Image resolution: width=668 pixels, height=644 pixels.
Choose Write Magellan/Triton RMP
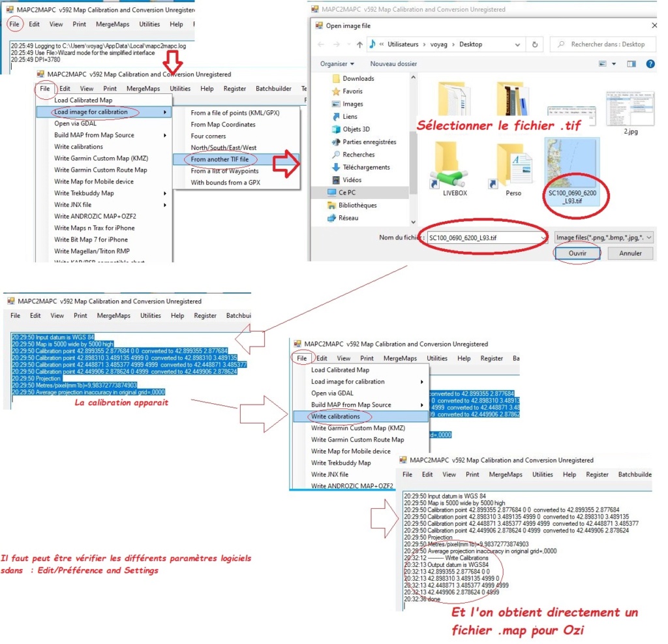tap(91, 251)
